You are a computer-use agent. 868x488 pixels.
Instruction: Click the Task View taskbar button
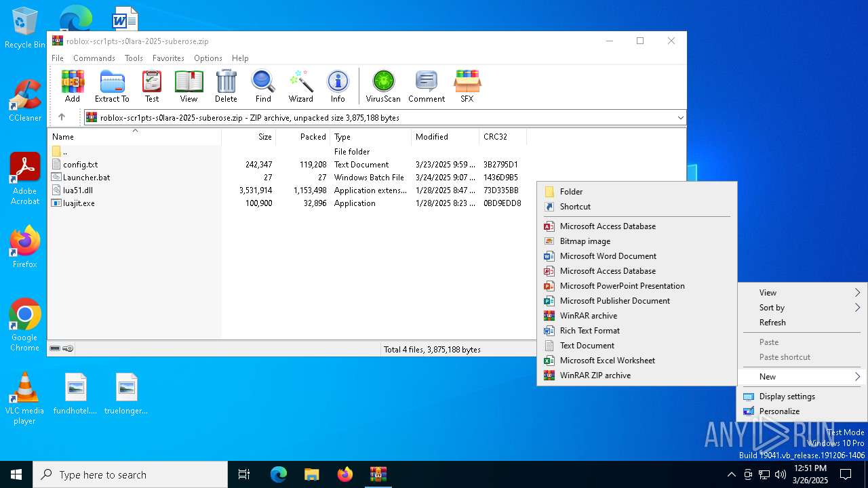(244, 474)
